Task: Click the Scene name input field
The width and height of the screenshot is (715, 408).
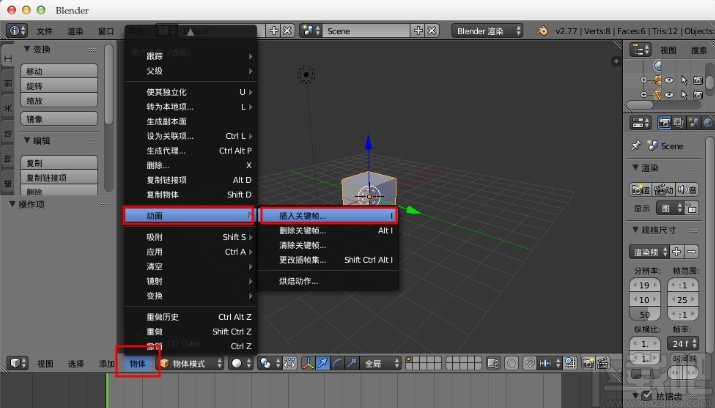Action: [366, 31]
